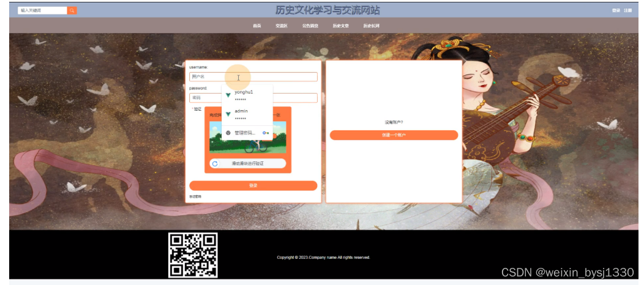Viewport: 644px width, 285px height.
Task: Click the username input field
Action: [x=253, y=76]
